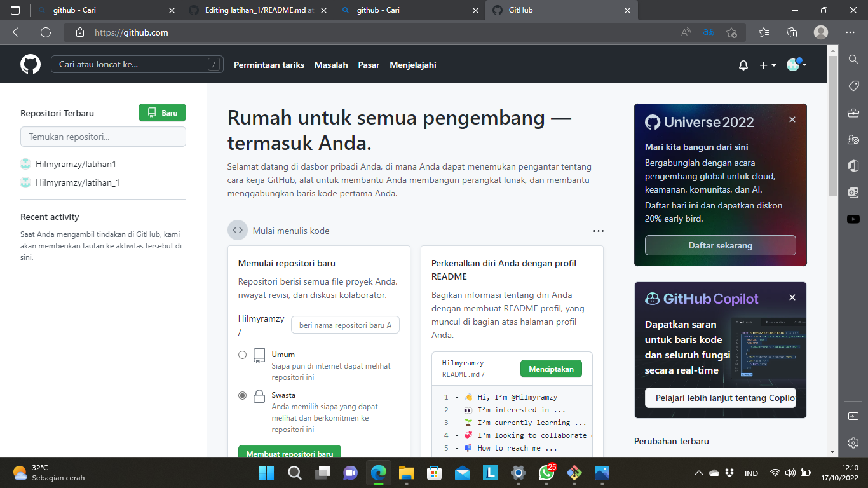This screenshot has height=488, width=868.
Task: Click the GitHub logo to go home
Action: [x=31, y=64]
